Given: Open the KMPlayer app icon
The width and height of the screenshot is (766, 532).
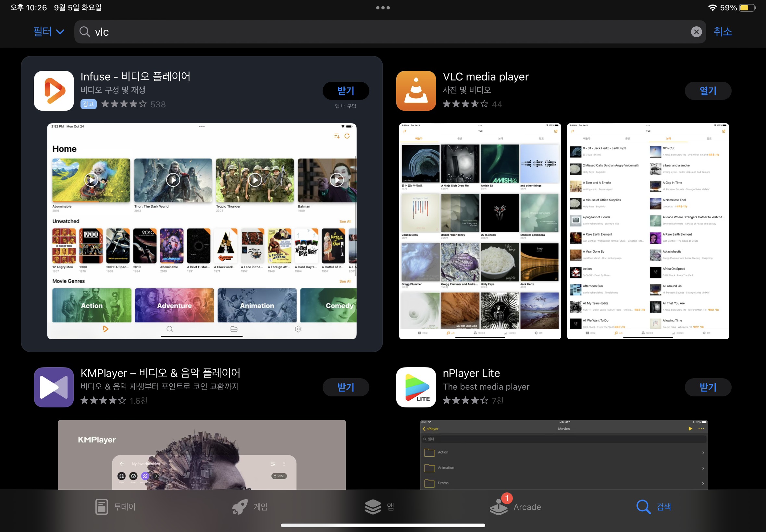Looking at the screenshot, I should (x=54, y=387).
